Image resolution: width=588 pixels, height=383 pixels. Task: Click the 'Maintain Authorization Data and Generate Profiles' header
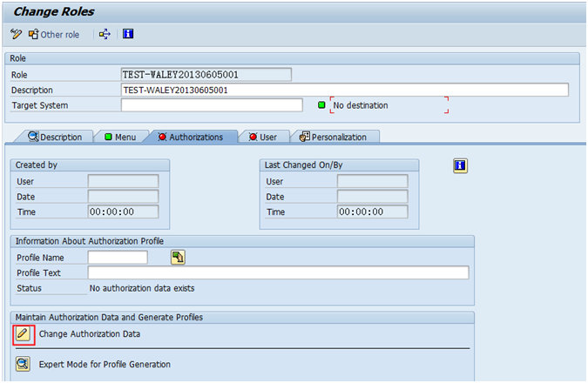click(x=109, y=318)
